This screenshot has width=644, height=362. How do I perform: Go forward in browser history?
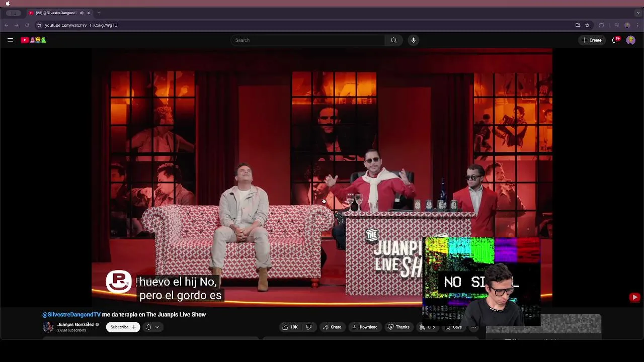pyautogui.click(x=17, y=25)
